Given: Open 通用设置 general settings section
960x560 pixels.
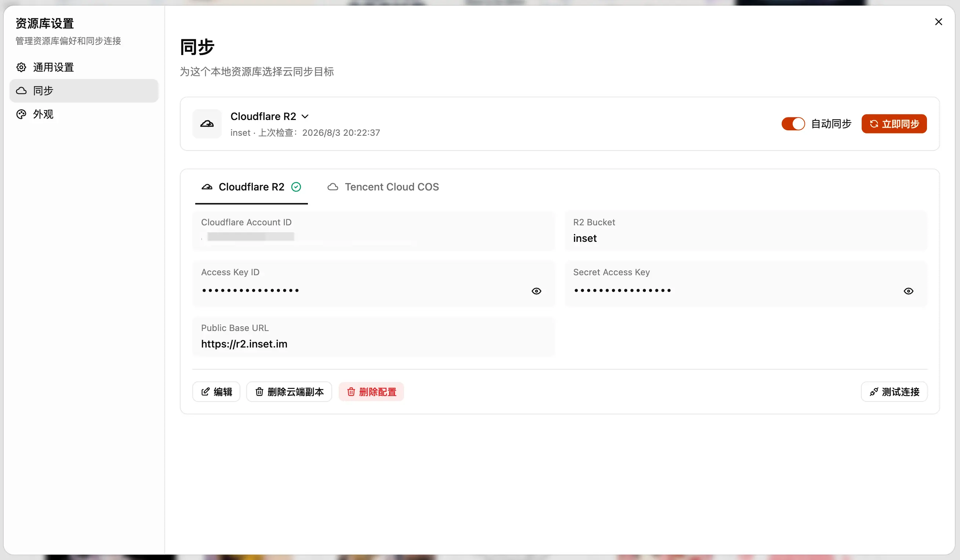Looking at the screenshot, I should click(x=84, y=68).
